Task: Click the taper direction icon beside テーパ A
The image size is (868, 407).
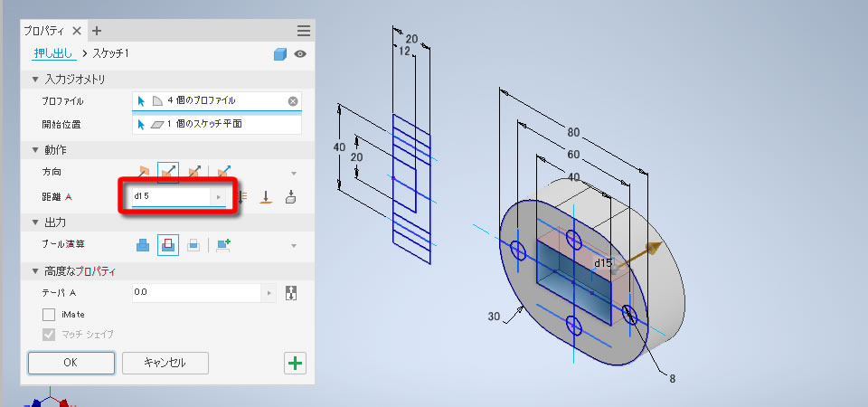Action: [x=291, y=293]
